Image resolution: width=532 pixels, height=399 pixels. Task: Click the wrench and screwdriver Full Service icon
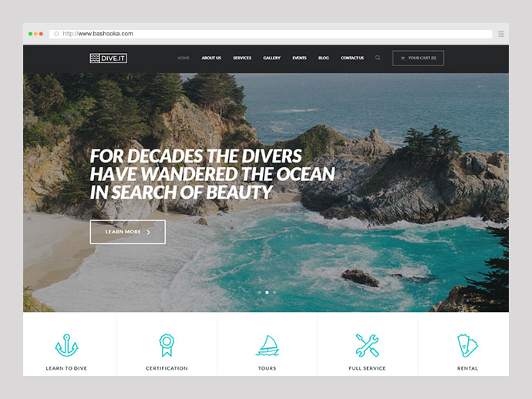(367, 345)
